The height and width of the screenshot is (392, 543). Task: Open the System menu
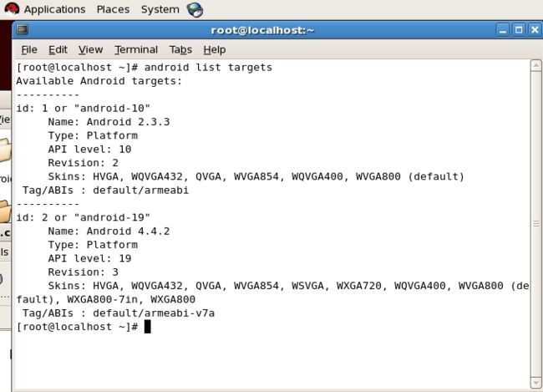[160, 9]
